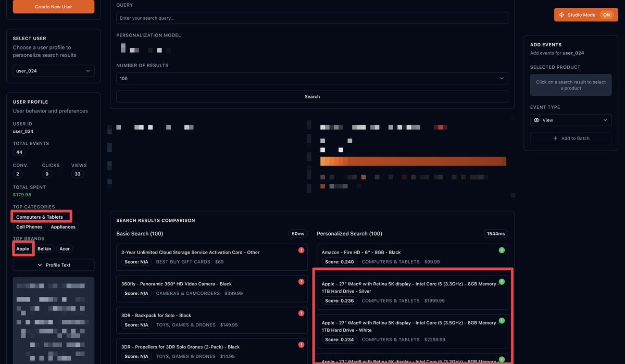The width and height of the screenshot is (625, 364).
Task: Click the eye icon in Event Type
Action: click(536, 120)
